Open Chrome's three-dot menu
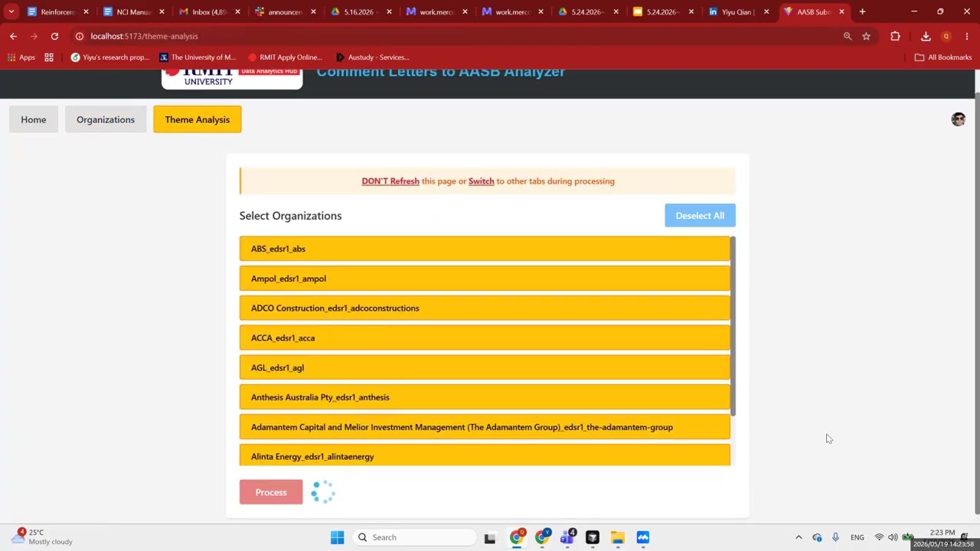980x551 pixels. pos(966,36)
